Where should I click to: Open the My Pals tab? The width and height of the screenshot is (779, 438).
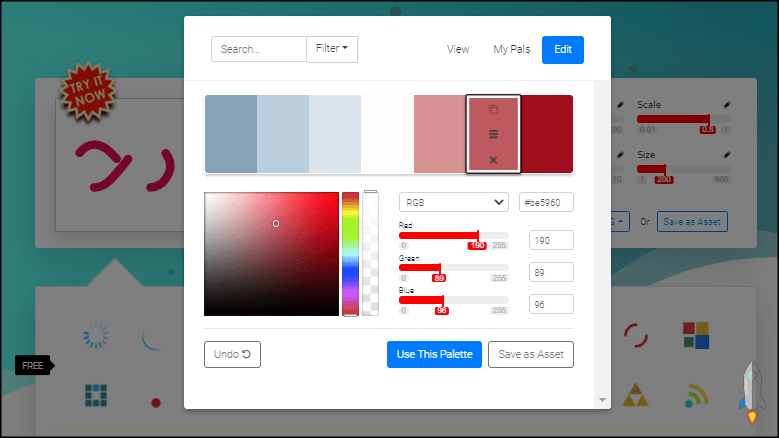coord(510,49)
